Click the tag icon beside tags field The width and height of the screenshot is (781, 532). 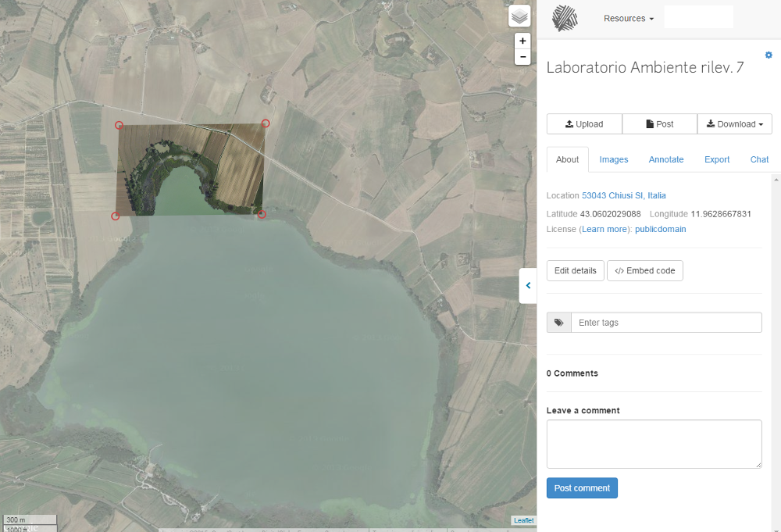point(559,323)
